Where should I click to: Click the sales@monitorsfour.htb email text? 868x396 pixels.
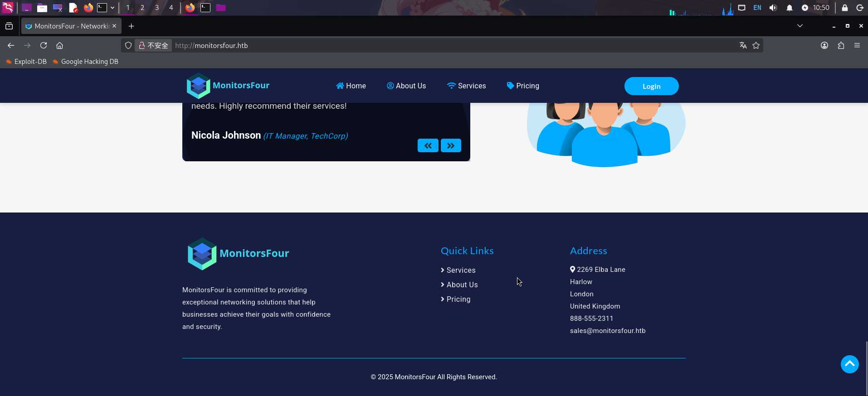pyautogui.click(x=608, y=331)
